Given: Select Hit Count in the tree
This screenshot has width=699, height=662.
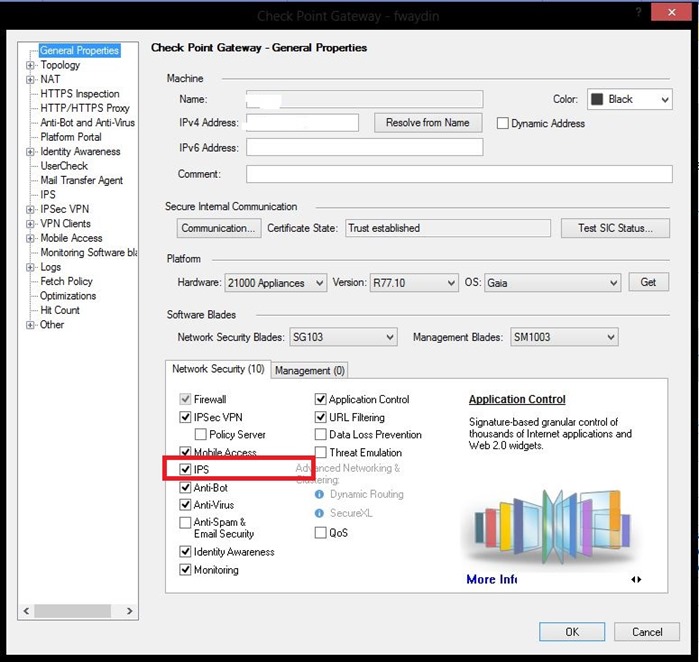Looking at the screenshot, I should tap(60, 310).
